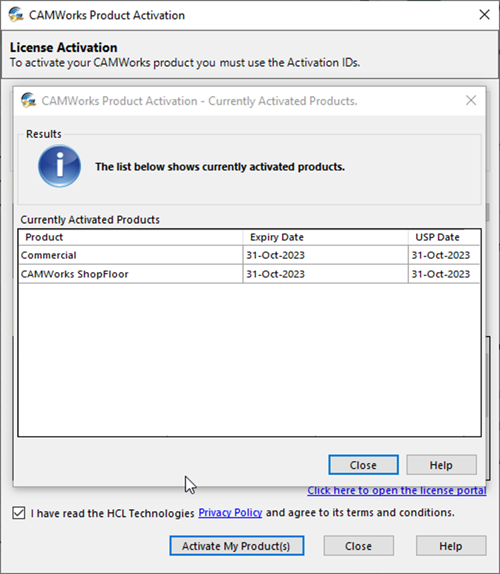500x574 pixels.
Task: Open Help in the inner results dialog
Action: coord(441,465)
